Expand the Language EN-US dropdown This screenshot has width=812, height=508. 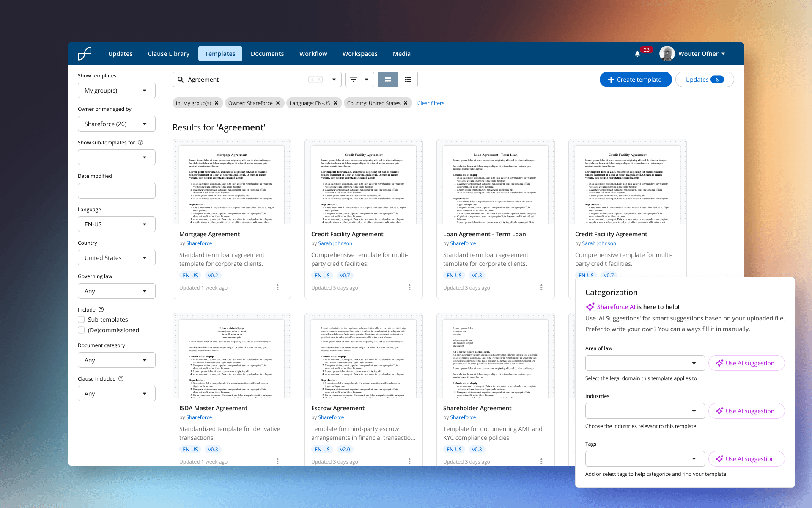click(x=117, y=224)
